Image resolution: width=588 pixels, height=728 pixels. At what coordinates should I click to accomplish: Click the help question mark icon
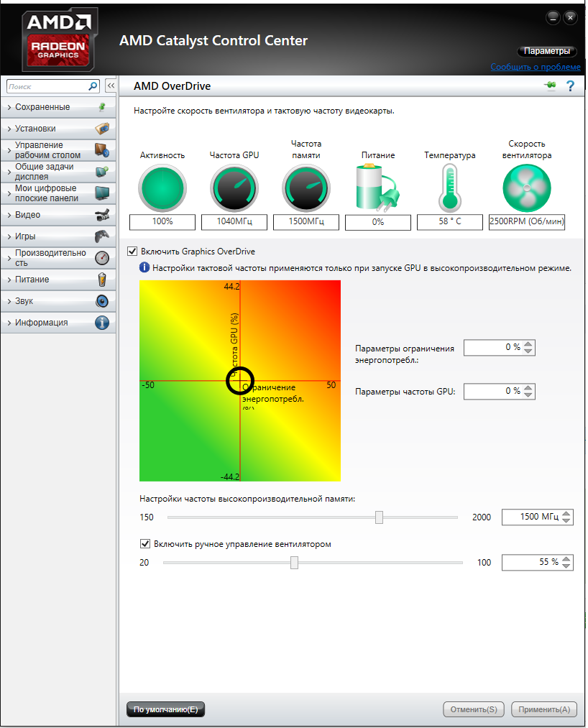pyautogui.click(x=571, y=86)
